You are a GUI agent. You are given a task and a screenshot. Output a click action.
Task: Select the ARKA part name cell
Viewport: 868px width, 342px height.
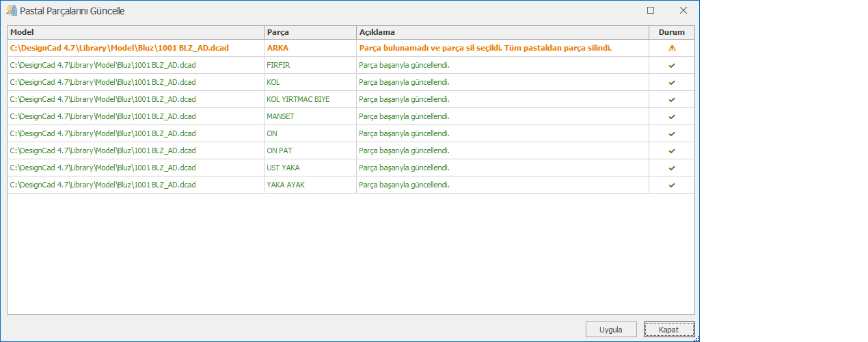(277, 49)
